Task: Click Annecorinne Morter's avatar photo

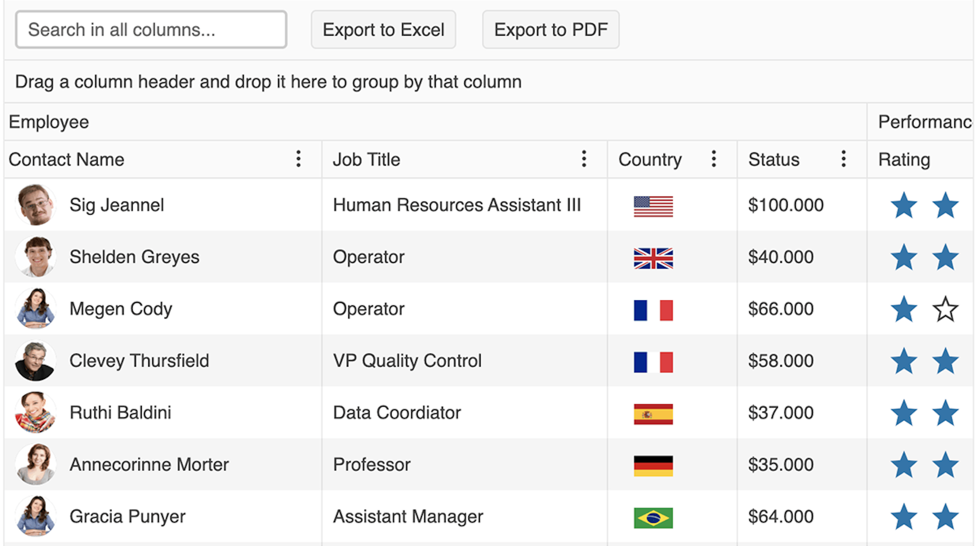Action: point(35,464)
